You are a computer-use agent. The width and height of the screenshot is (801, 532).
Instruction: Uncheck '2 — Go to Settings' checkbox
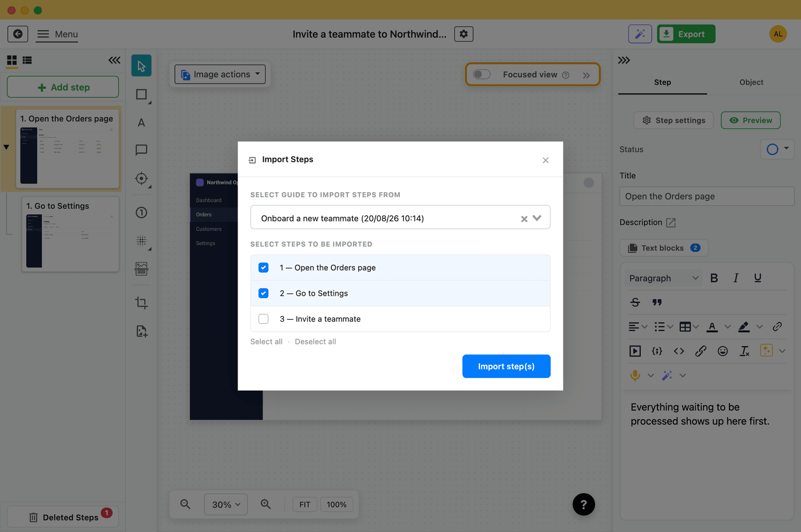pyautogui.click(x=263, y=293)
